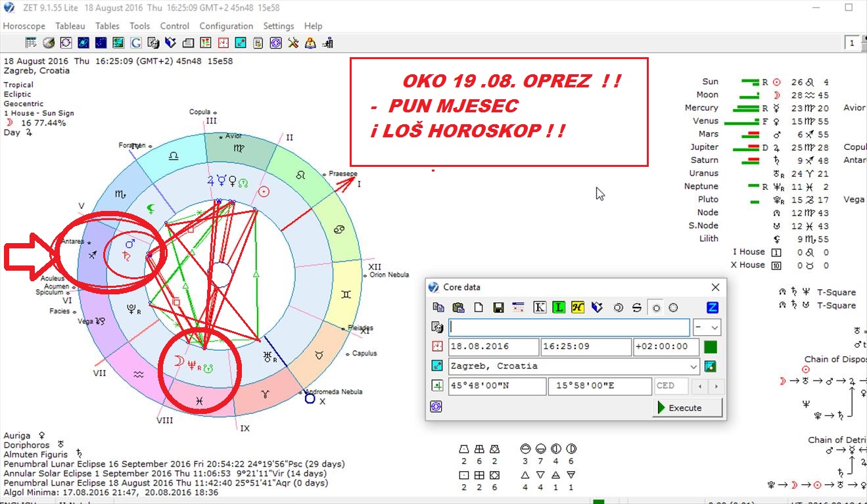Viewport: 867px width, 504px height.
Task: Click the dark green color square by timezone
Action: pyautogui.click(x=710, y=347)
